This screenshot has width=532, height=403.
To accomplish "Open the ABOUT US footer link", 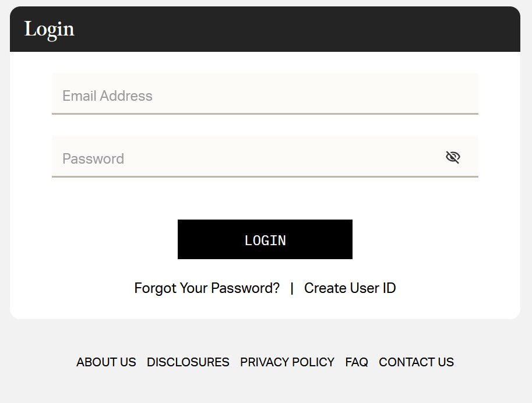I will pos(106,362).
